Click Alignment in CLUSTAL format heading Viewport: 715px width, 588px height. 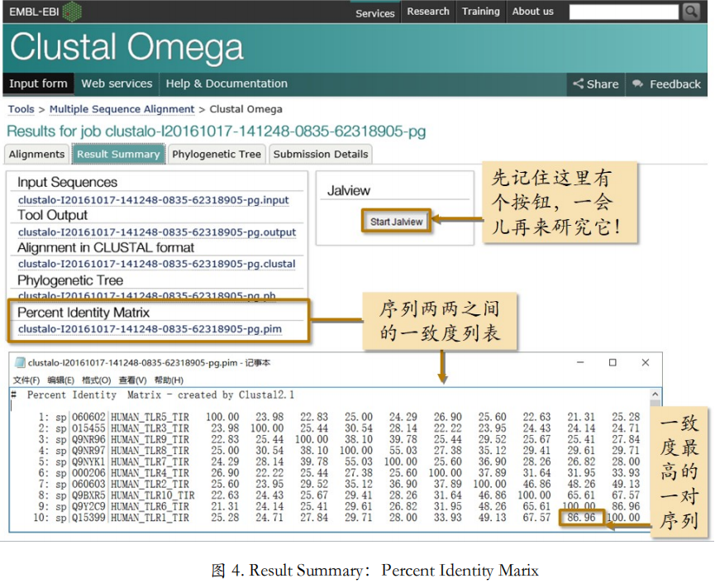106,248
